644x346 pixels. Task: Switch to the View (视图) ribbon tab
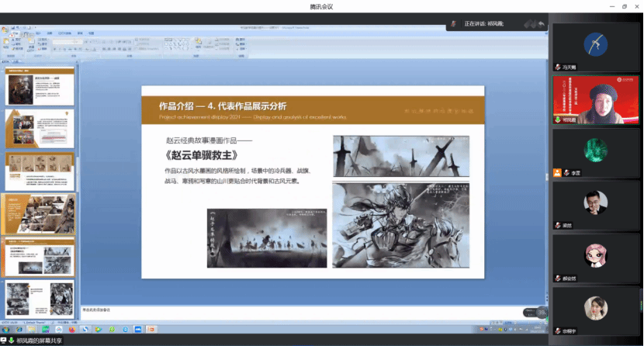coord(92,33)
